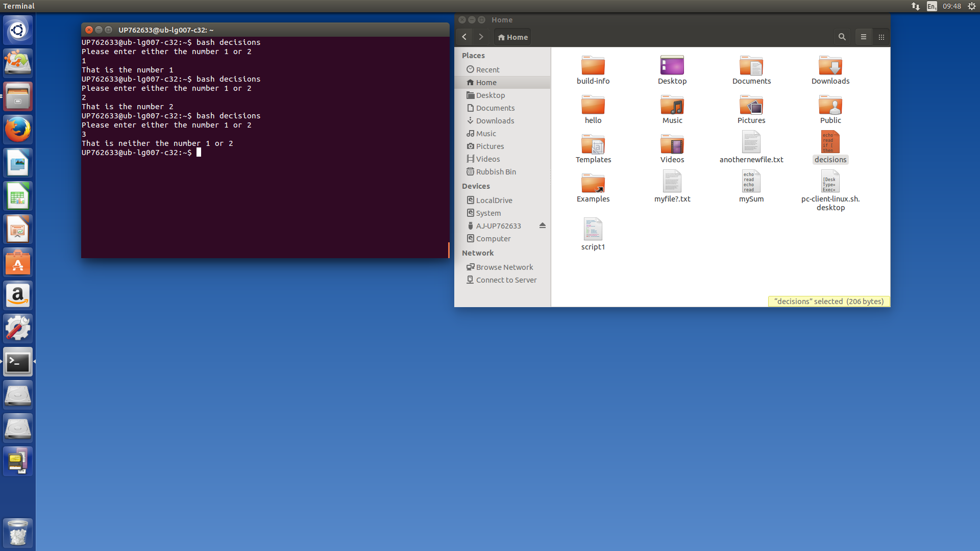Select the mySum script file
Viewport: 980px width, 551px height.
pyautogui.click(x=751, y=186)
